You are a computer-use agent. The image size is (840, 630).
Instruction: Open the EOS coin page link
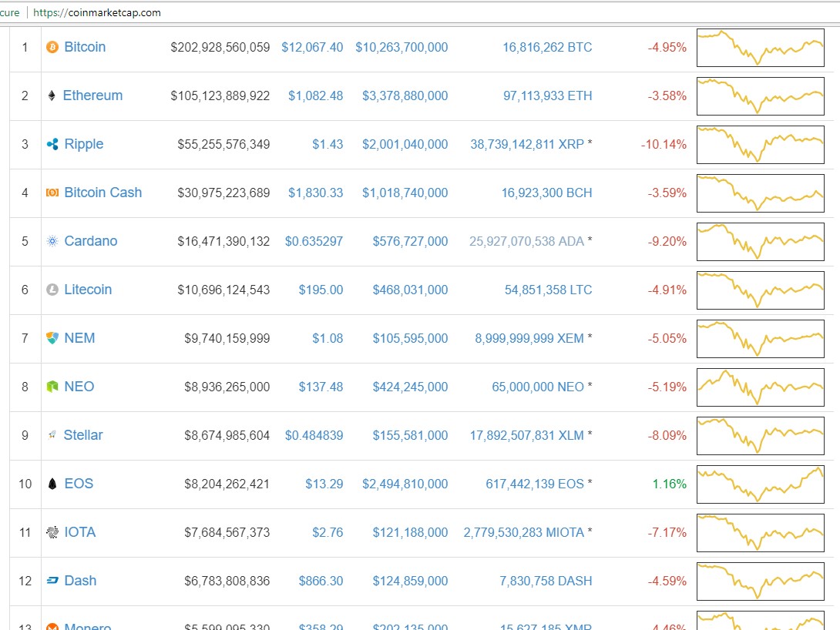(x=79, y=484)
